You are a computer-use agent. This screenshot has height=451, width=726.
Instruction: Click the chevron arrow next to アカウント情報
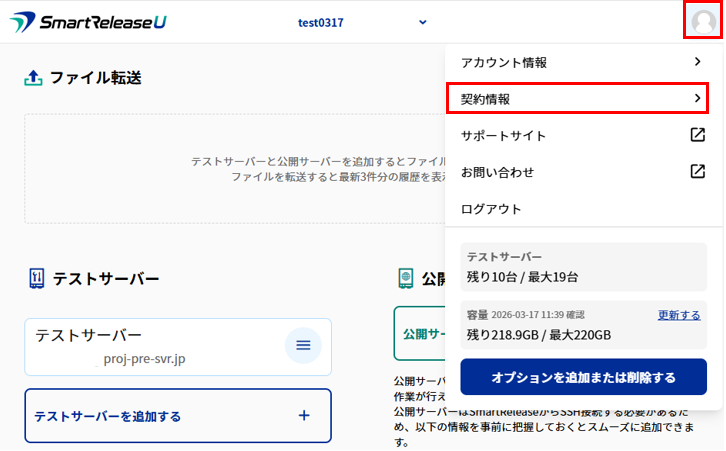pyautogui.click(x=697, y=62)
